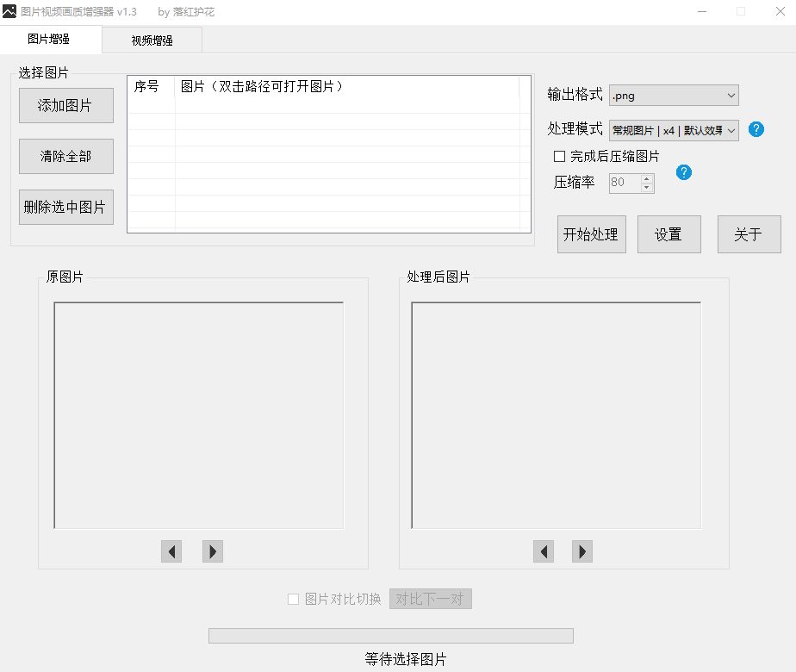This screenshot has height=672, width=796.
Task: Start processing with 开始处理 button
Action: [592, 234]
